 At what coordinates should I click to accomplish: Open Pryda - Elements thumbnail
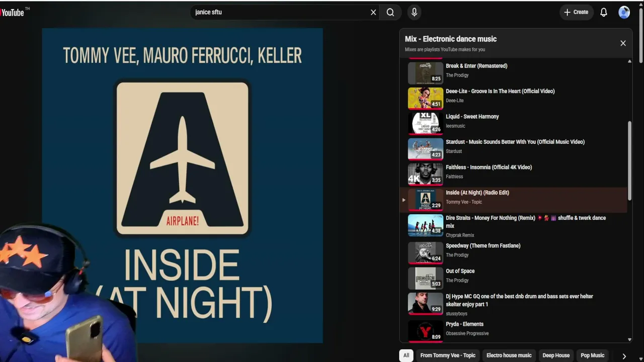click(425, 331)
